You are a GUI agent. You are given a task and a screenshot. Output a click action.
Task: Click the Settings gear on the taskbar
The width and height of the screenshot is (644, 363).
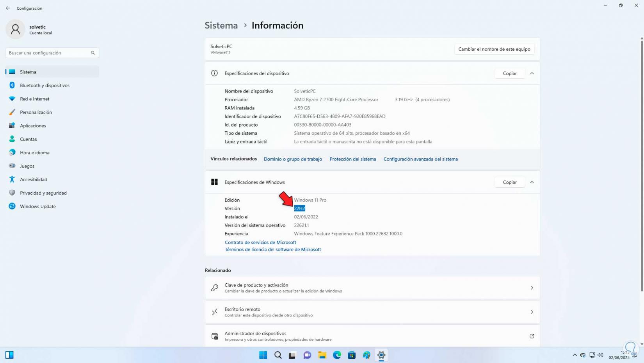pos(381,355)
